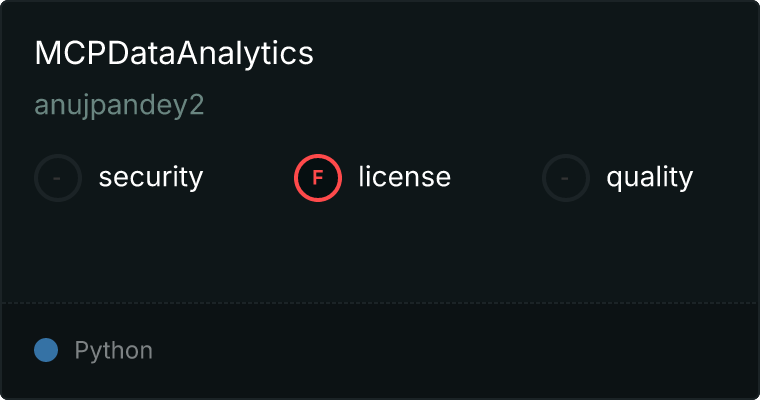The image size is (760, 400).
Task: Click the security grade circle badge
Action: pos(58,178)
